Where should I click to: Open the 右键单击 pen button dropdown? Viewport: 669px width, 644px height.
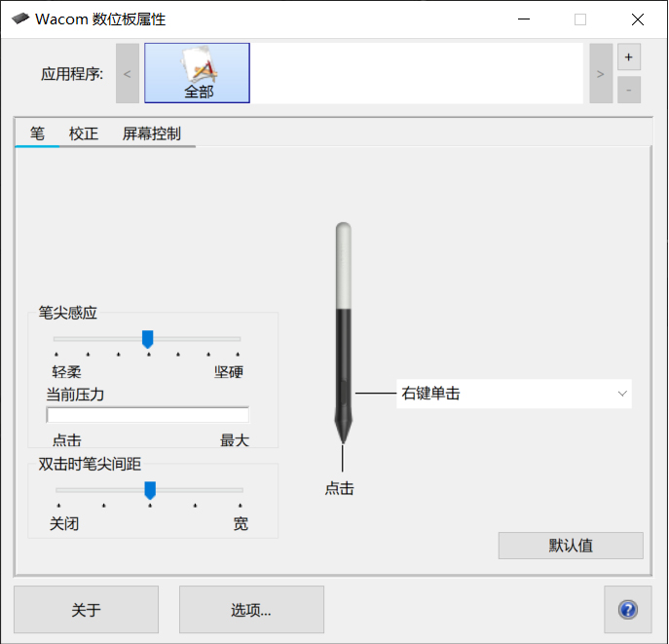point(514,394)
